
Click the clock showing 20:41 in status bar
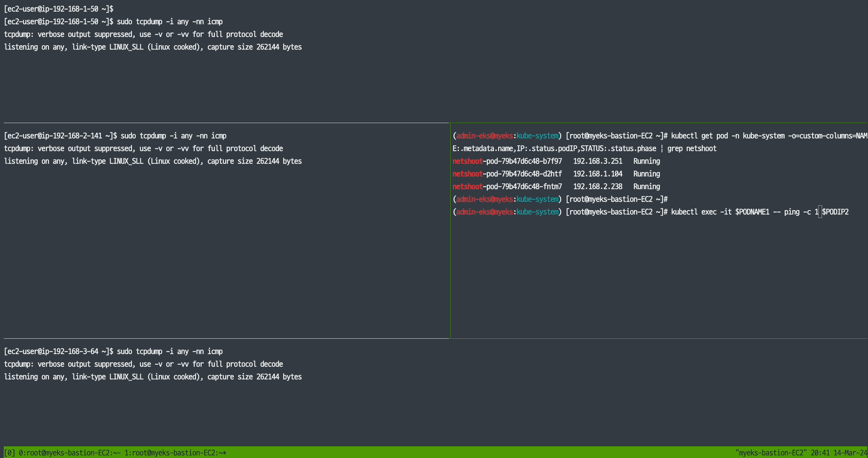pyautogui.click(x=820, y=453)
